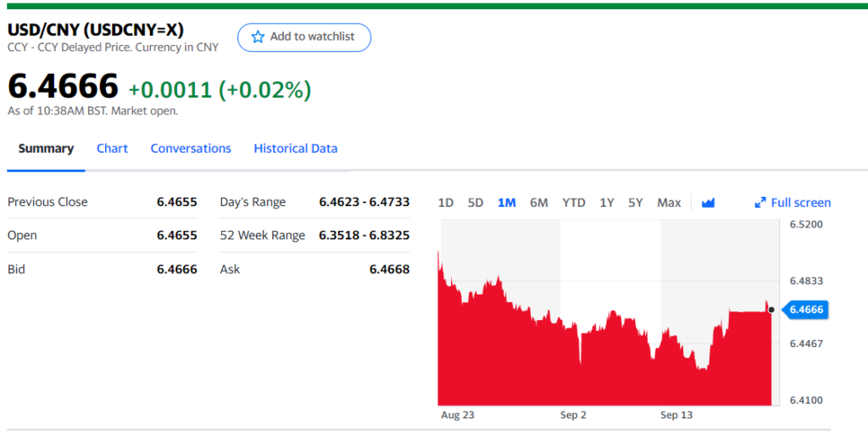868x437 pixels.
Task: Click the star icon in Add to watchlist
Action: pyautogui.click(x=258, y=36)
